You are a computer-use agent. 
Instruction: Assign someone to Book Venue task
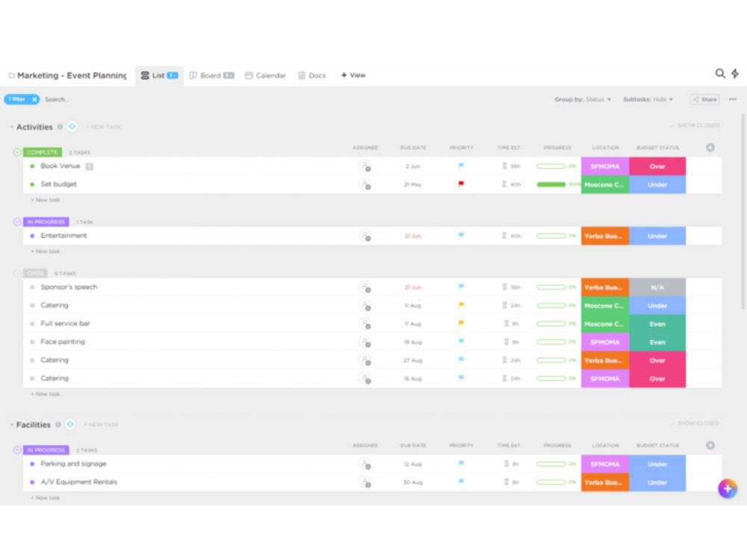coord(365,167)
